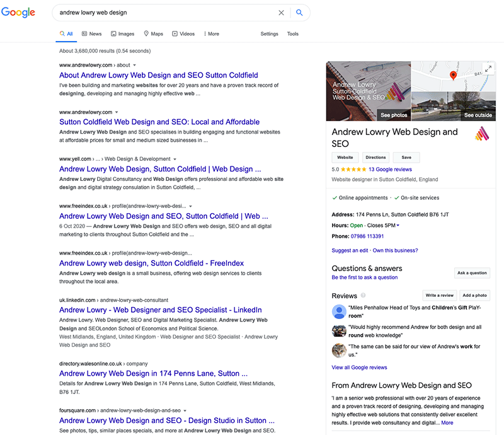Viewport: 504px width, 435px height.
Task: Open Andrew Lowry web design - FreeIndex result
Action: [151, 263]
